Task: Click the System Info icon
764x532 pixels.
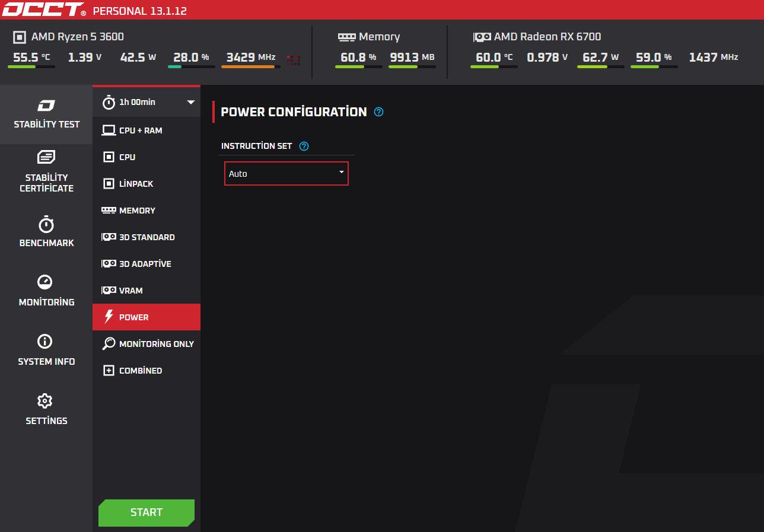Action: 44,342
